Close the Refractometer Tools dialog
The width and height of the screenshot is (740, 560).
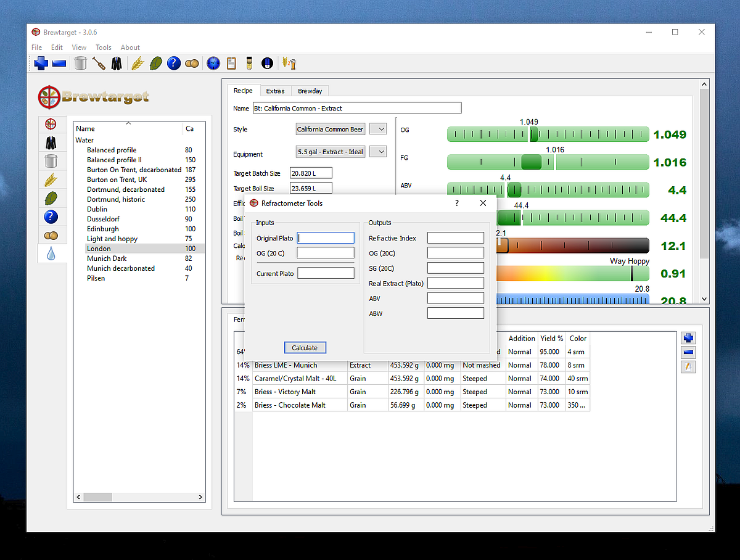tap(483, 203)
